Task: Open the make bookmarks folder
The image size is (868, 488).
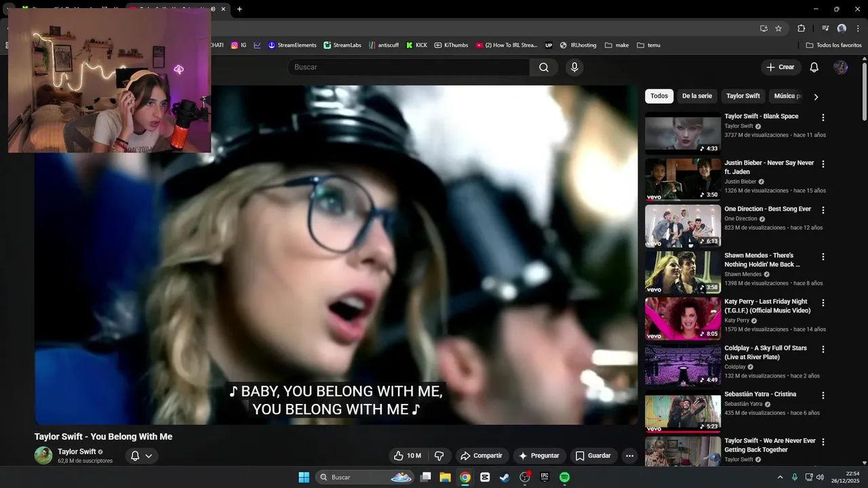Action: 616,45
